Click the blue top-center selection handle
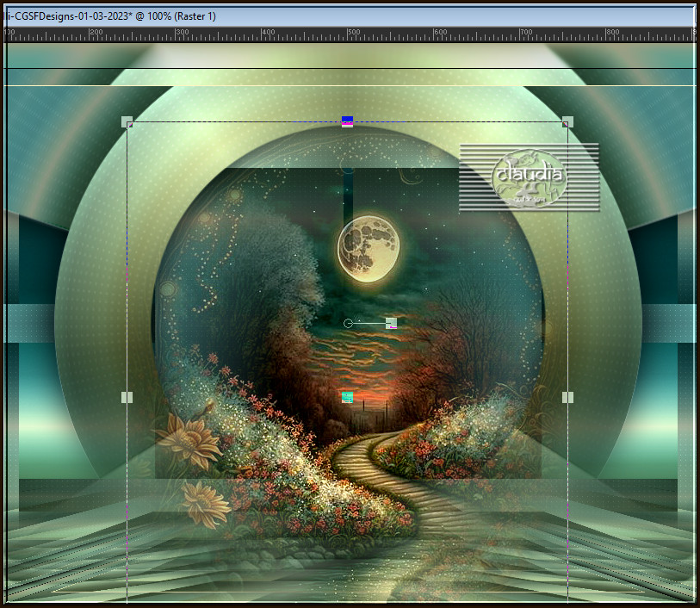The height and width of the screenshot is (608, 700). pos(347,121)
